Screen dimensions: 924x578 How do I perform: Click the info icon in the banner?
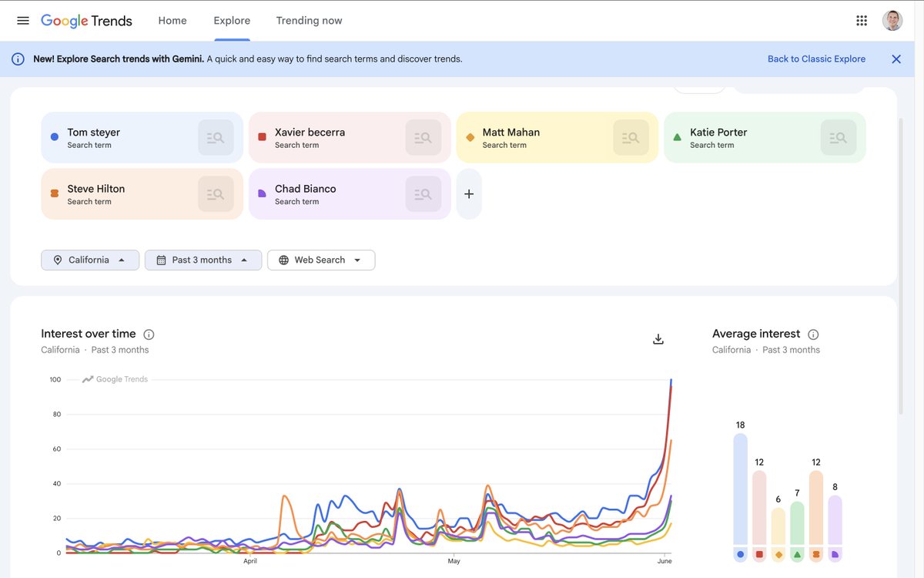[x=18, y=59]
